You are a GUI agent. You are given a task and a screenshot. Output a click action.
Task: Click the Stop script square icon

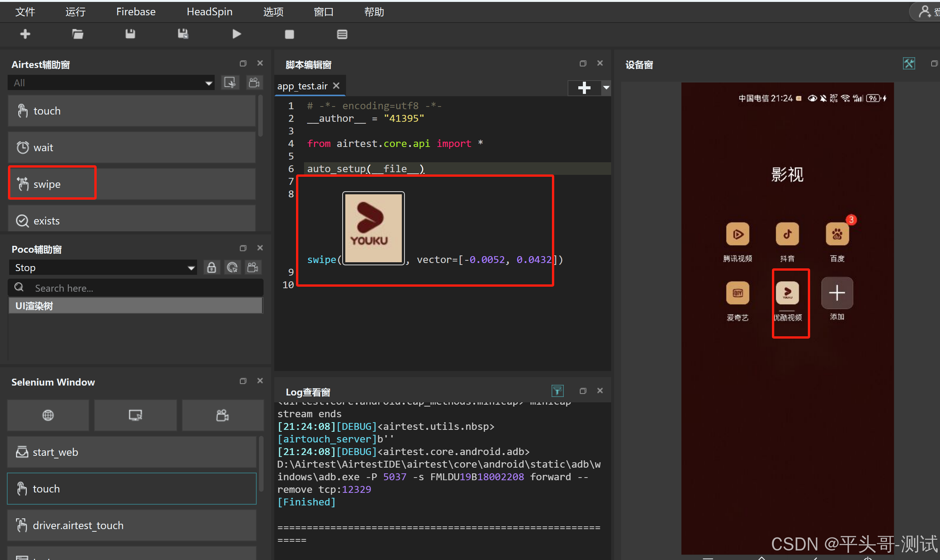point(289,34)
